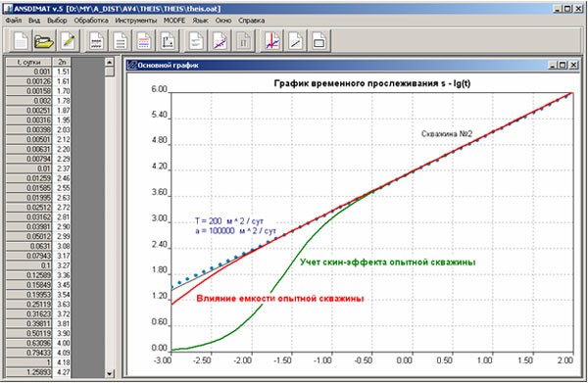
Task: Click the document icon with dashed lines
Action: [96, 41]
